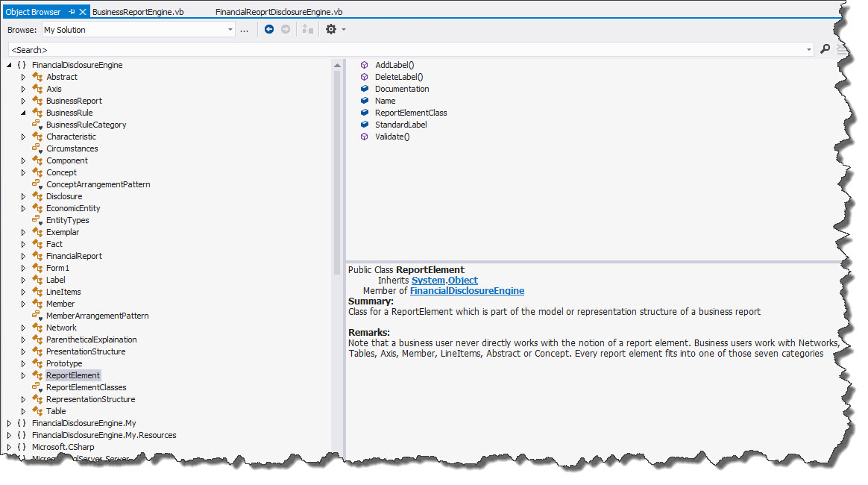
Task: Select the AddLabel() member
Action: (x=394, y=65)
